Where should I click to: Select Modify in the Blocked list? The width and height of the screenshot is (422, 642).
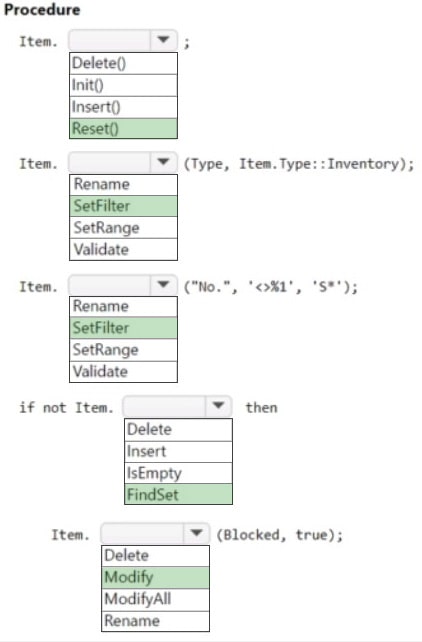click(x=155, y=577)
